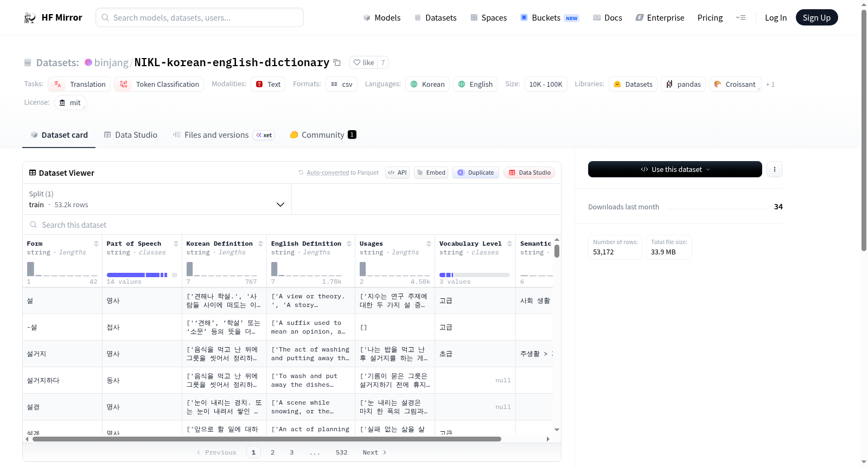Open the three-dot more options menu
The width and height of the screenshot is (868, 467).
click(x=774, y=169)
